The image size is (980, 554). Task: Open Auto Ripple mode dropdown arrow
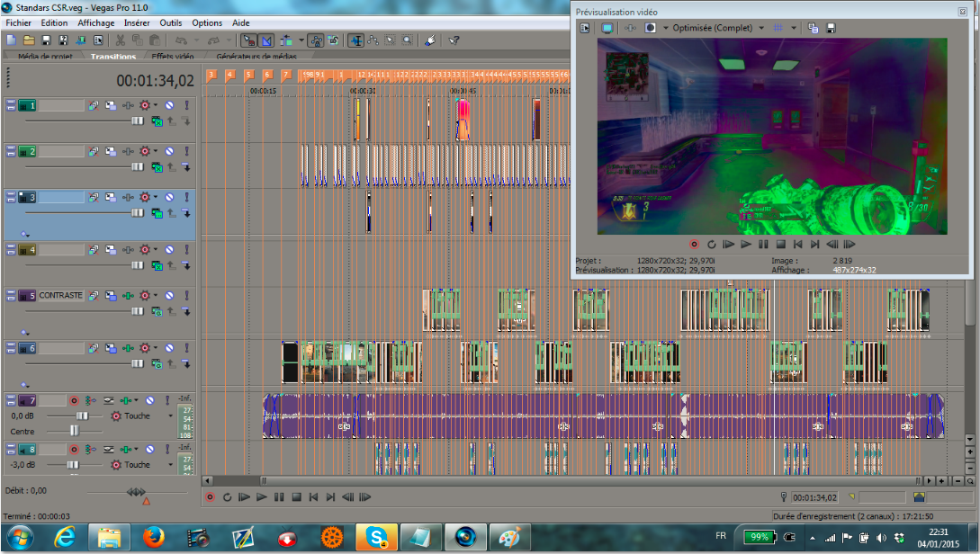[x=301, y=40]
